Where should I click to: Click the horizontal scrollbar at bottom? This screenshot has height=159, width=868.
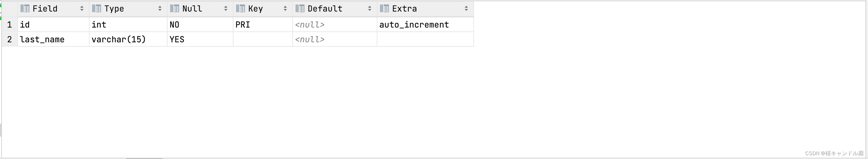click(x=144, y=158)
